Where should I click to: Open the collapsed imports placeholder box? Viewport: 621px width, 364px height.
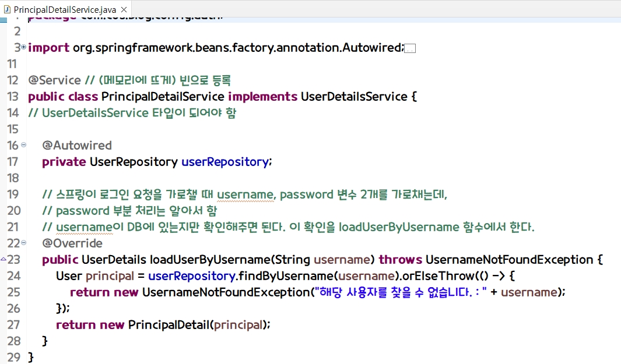pos(410,49)
